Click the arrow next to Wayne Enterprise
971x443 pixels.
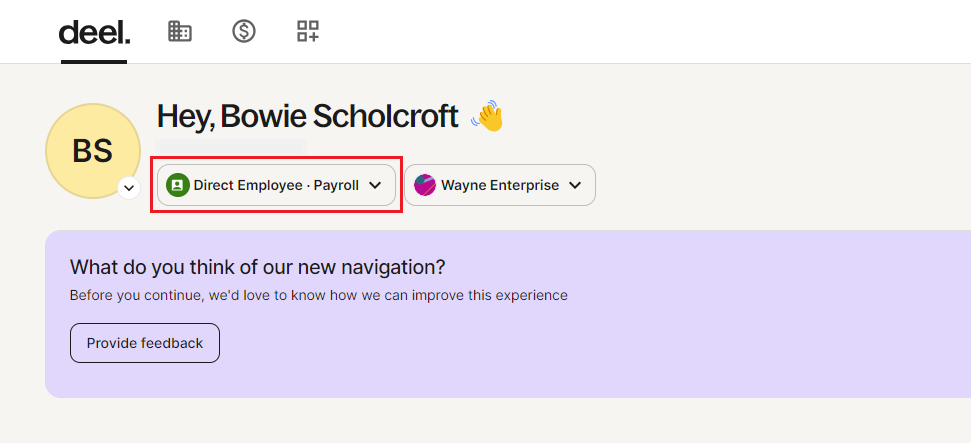point(575,185)
